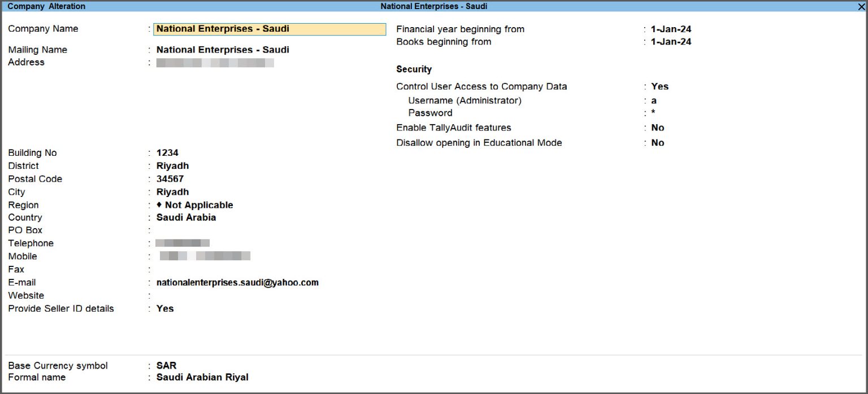
Task: Click the E-mail field with the yahoo address
Action: (237, 282)
